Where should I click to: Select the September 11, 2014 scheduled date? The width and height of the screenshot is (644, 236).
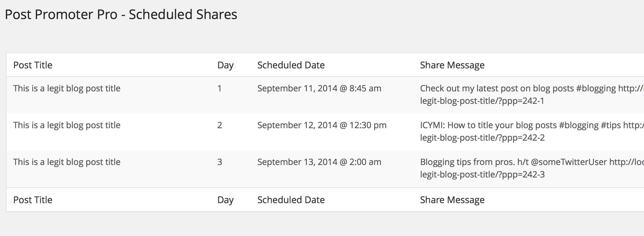coord(319,88)
